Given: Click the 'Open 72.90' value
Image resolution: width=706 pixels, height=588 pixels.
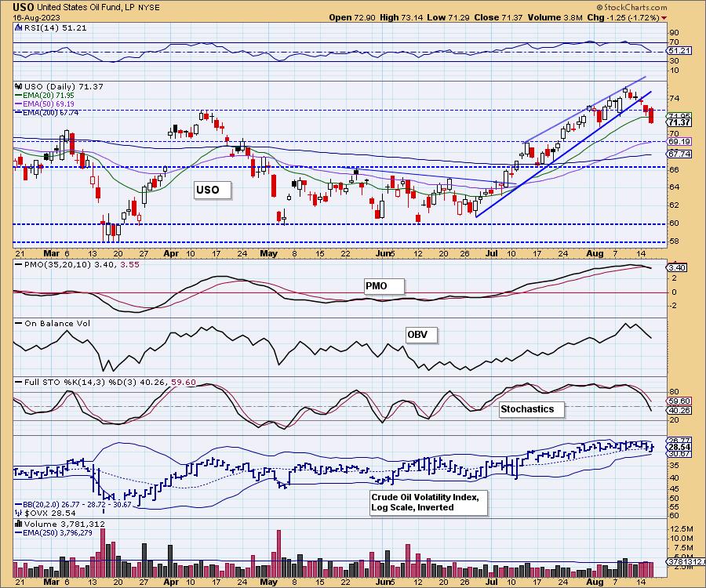Looking at the screenshot, I should tap(351, 17).
